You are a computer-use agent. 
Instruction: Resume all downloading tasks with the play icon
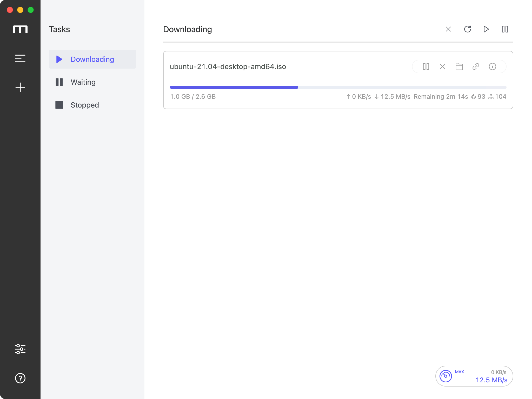tap(486, 29)
